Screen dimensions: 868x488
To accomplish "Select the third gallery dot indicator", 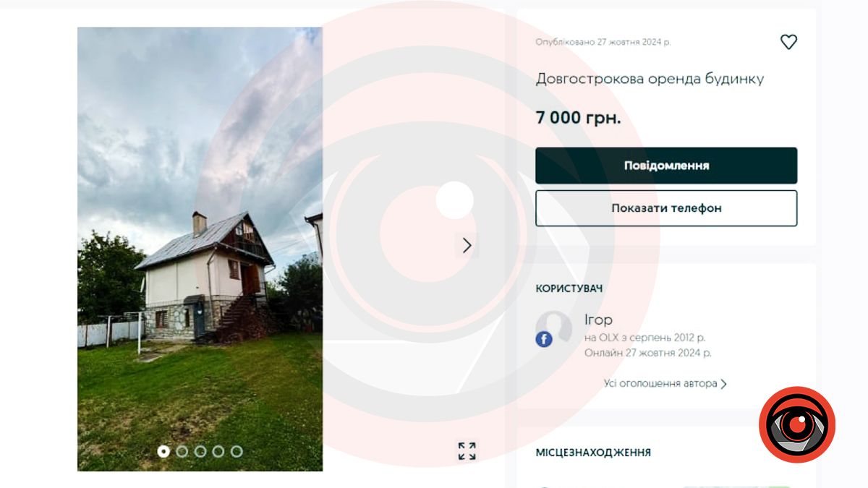I will 200,451.
